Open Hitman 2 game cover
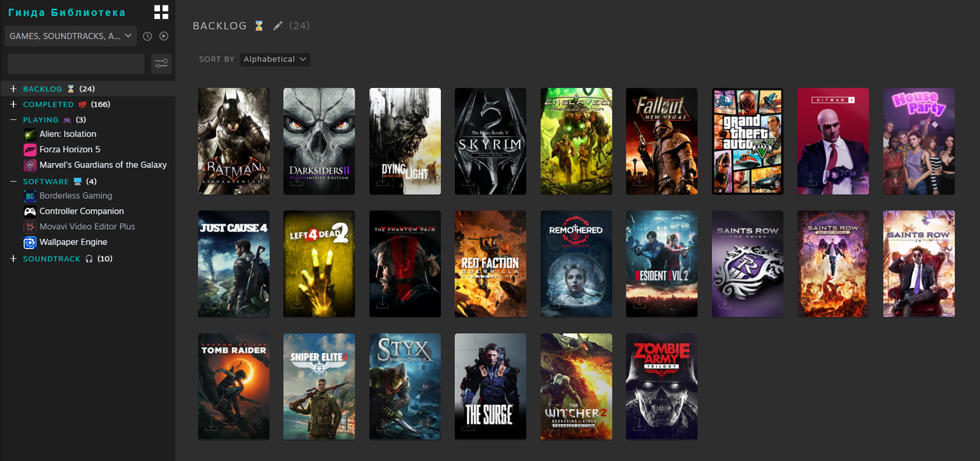 (833, 141)
